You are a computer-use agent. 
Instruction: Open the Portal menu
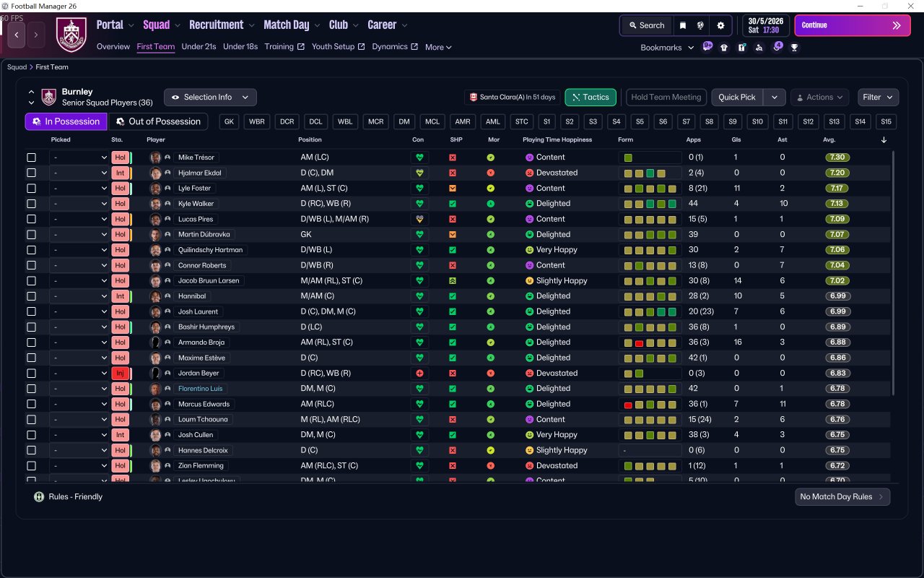click(115, 25)
